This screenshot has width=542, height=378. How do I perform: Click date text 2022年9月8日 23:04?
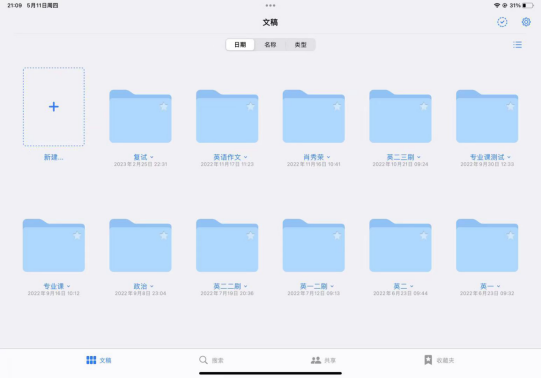pos(140,293)
